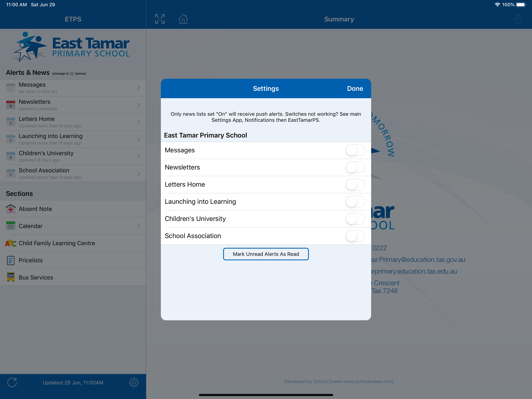Toggle Newsletters push alerts switch
This screenshot has height=399, width=532.
coord(355,167)
